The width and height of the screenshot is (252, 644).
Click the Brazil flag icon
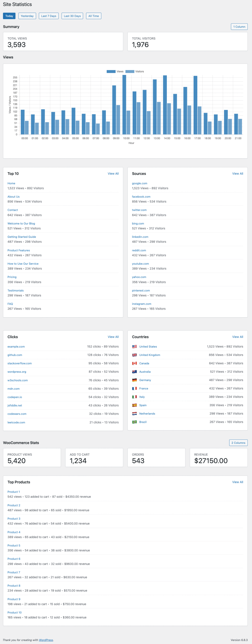tap(135, 422)
